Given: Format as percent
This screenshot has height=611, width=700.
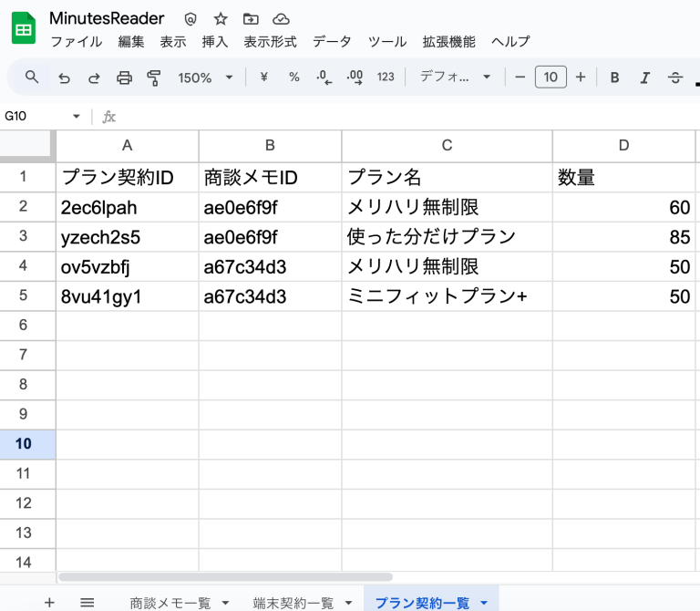Looking at the screenshot, I should [x=293, y=78].
